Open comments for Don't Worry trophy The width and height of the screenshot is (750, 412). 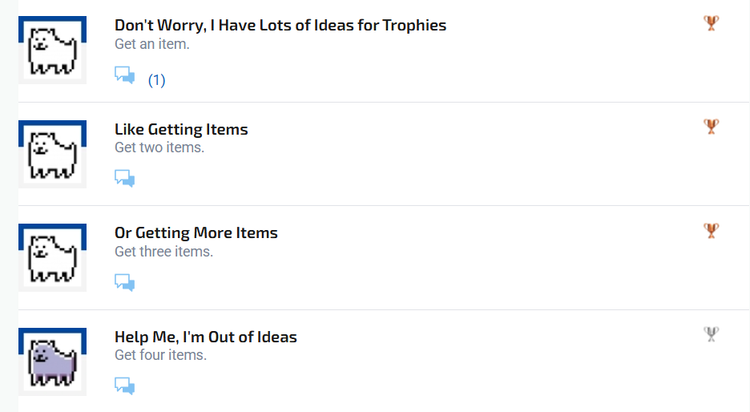(124, 75)
